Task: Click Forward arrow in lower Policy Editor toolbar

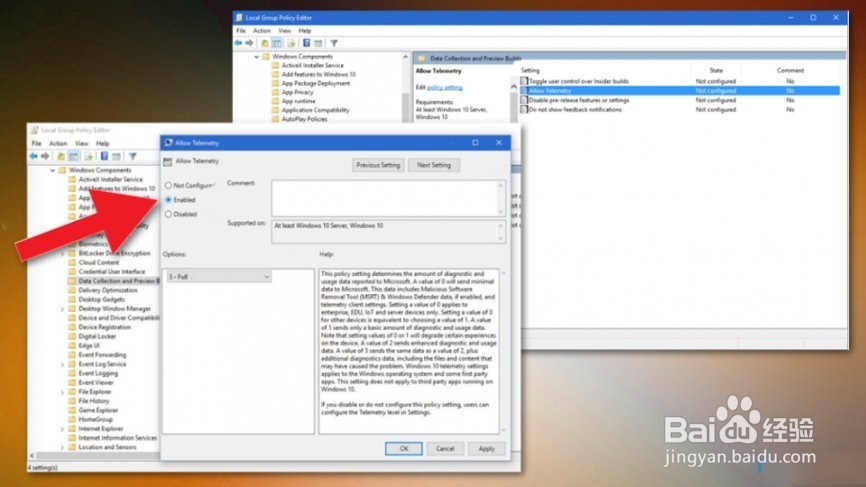Action: click(x=45, y=156)
